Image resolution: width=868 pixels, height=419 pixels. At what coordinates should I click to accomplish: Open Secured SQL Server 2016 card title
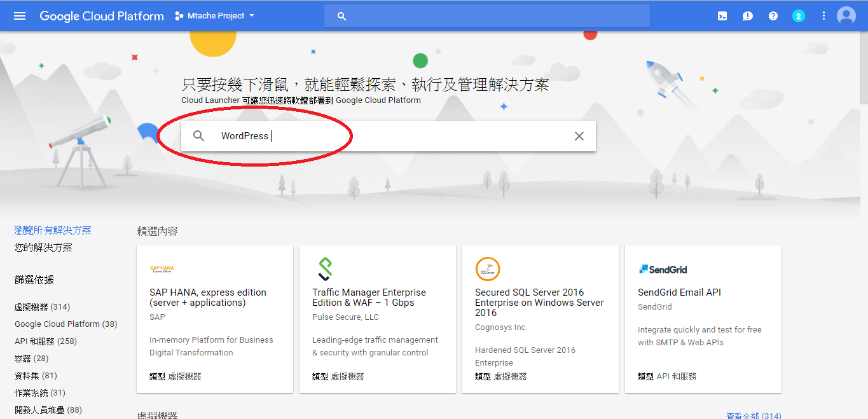(x=539, y=302)
